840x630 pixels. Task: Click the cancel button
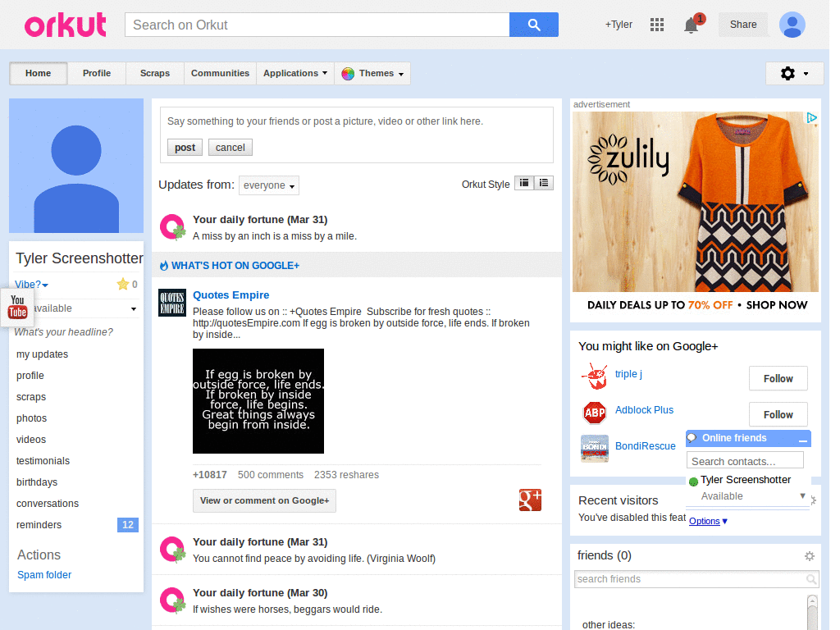pos(231,148)
